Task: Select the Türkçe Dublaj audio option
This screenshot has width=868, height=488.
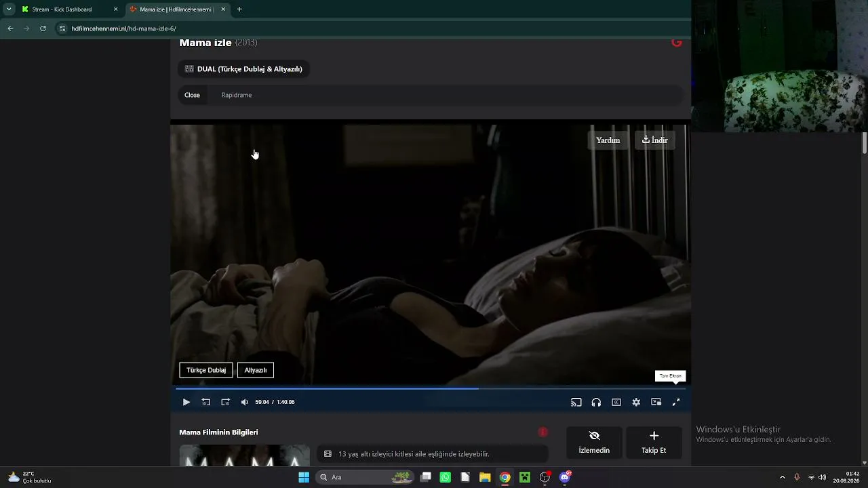Action: click(206, 370)
